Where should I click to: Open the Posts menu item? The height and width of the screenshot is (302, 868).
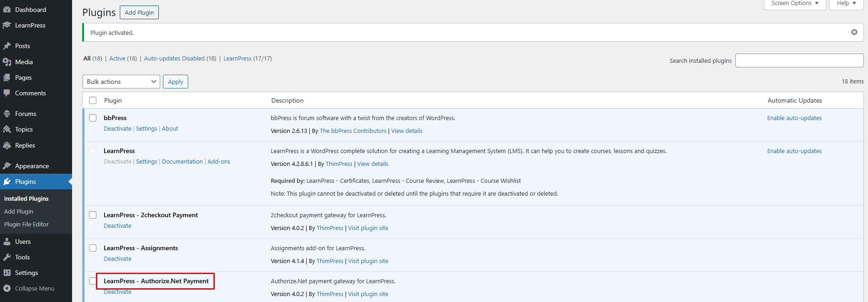click(x=22, y=46)
